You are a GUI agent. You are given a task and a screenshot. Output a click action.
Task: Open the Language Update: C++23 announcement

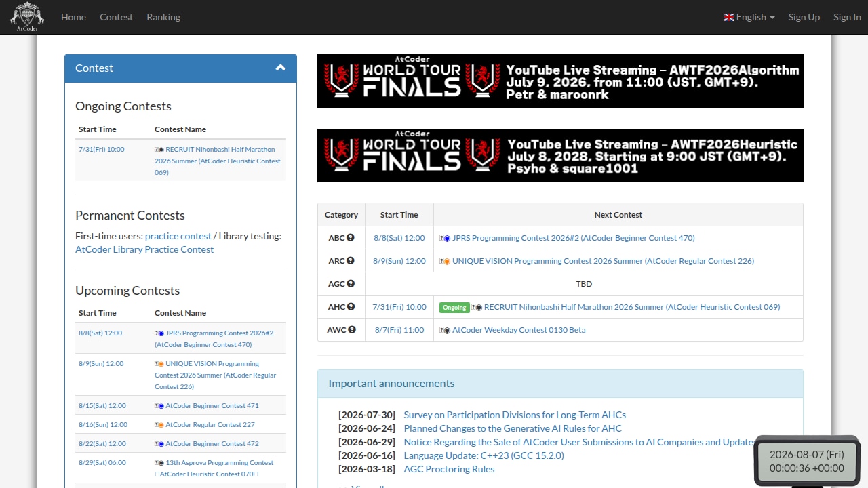point(484,455)
